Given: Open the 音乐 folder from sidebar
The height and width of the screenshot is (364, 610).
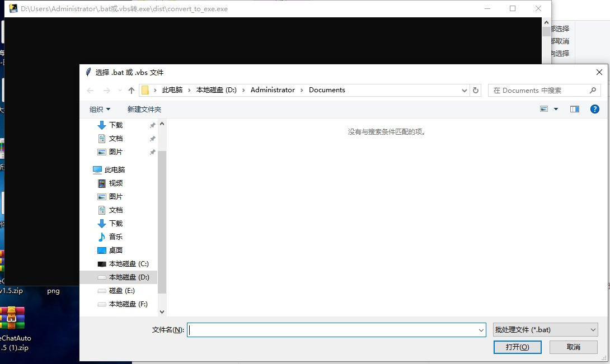Looking at the screenshot, I should tap(115, 237).
